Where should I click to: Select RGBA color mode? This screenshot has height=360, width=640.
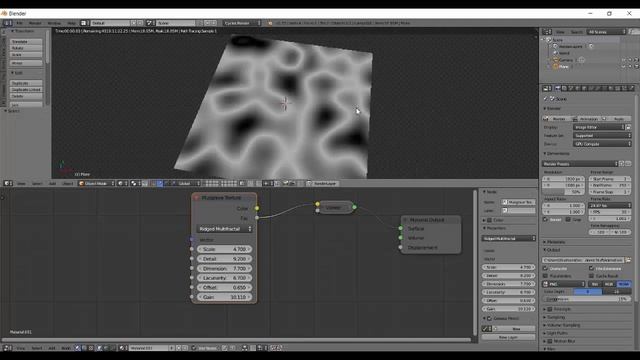click(624, 284)
